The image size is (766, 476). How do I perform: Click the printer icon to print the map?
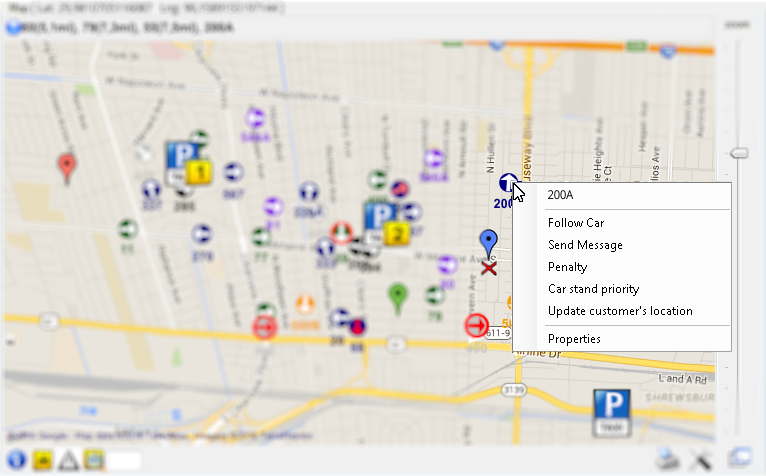coord(667,459)
